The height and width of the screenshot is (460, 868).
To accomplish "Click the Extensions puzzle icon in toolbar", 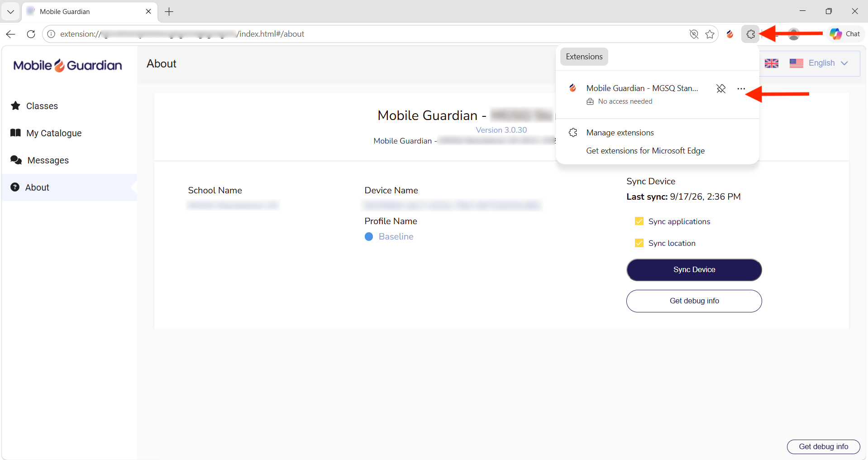I will [x=750, y=34].
